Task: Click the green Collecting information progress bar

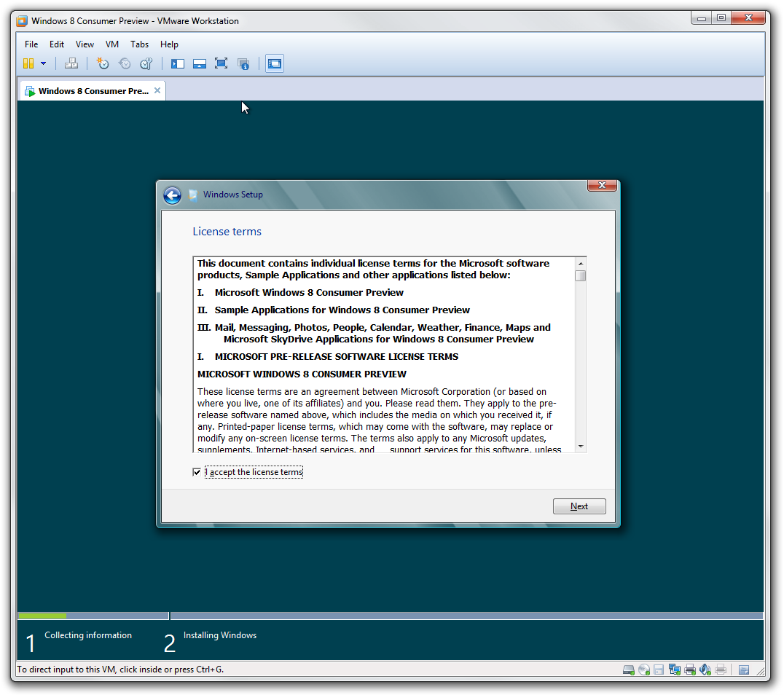Action: [x=42, y=616]
